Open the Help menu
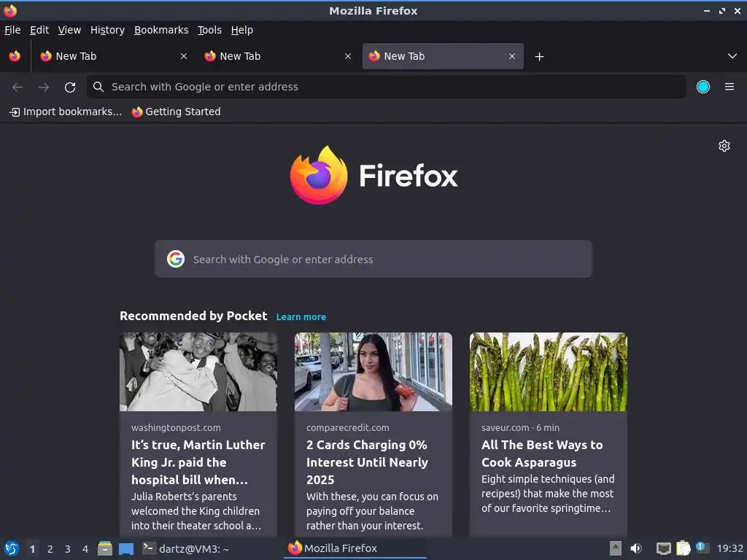Image resolution: width=747 pixels, height=560 pixels. pyautogui.click(x=241, y=30)
